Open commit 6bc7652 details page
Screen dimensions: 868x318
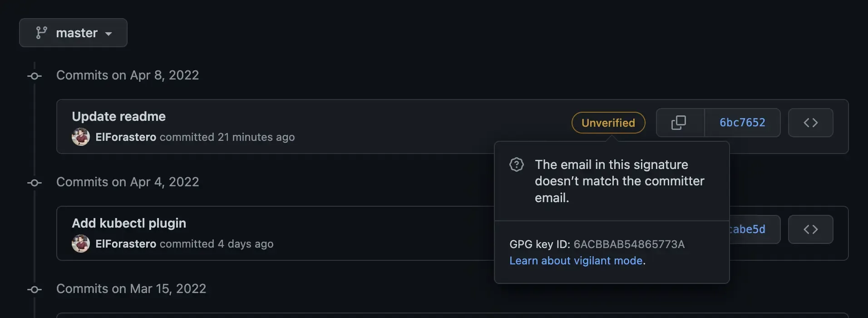click(x=742, y=123)
